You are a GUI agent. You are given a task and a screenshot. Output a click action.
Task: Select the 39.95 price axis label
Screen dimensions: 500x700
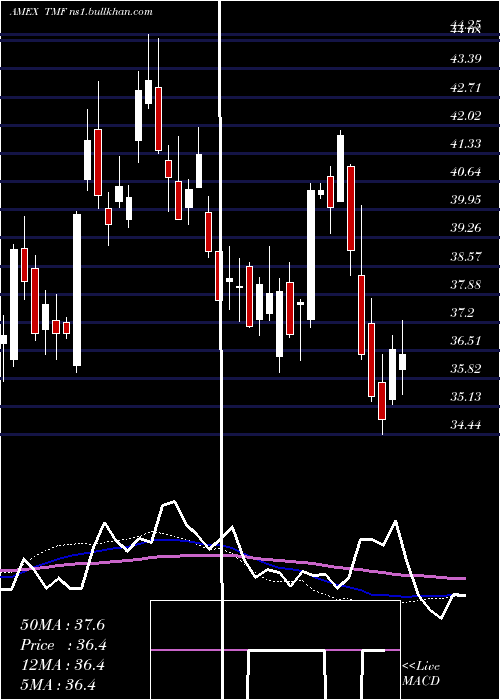(x=466, y=199)
